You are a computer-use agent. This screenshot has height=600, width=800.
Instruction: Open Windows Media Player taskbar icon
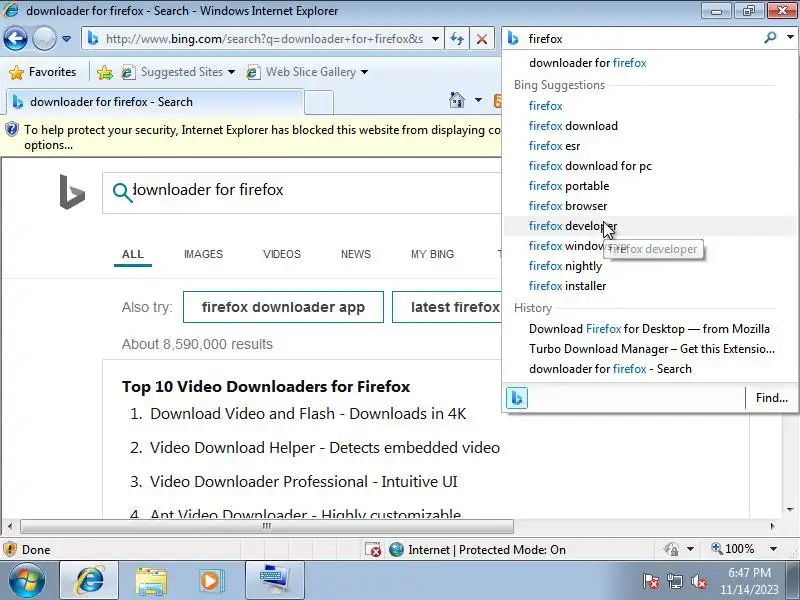tap(210, 581)
